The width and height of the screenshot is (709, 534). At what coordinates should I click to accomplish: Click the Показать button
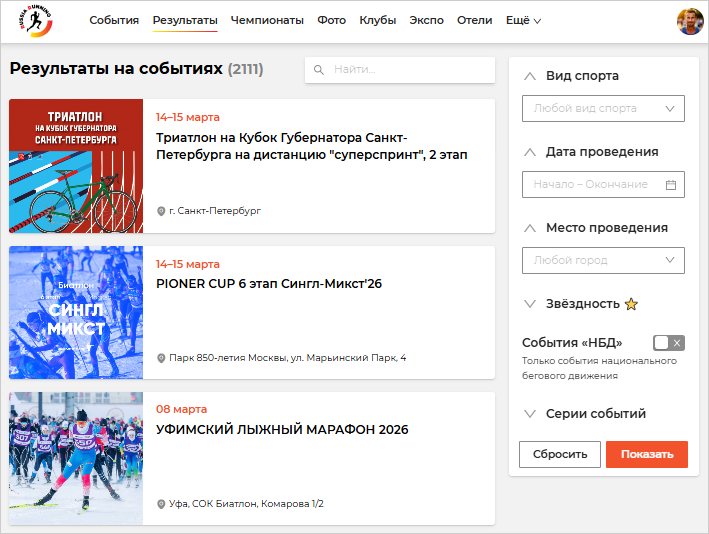click(647, 454)
